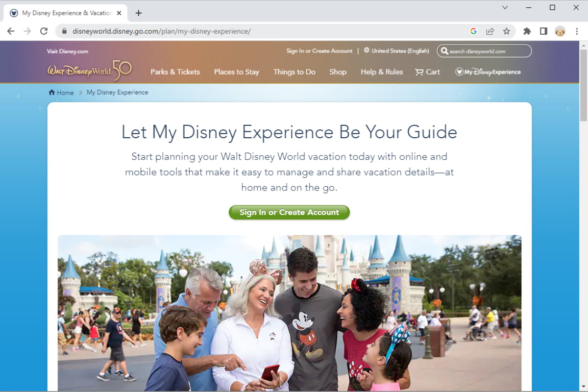The height and width of the screenshot is (392, 588).
Task: Reload the Disney World page
Action: tap(44, 31)
